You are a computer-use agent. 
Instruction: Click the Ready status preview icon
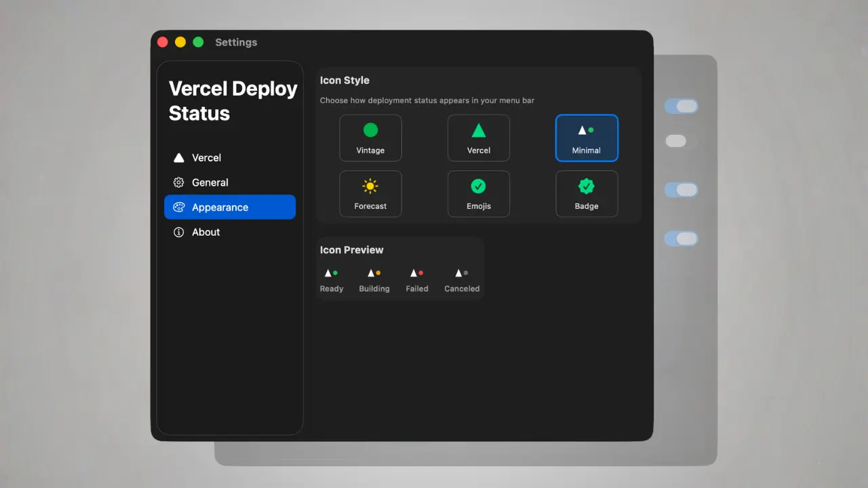pos(331,272)
